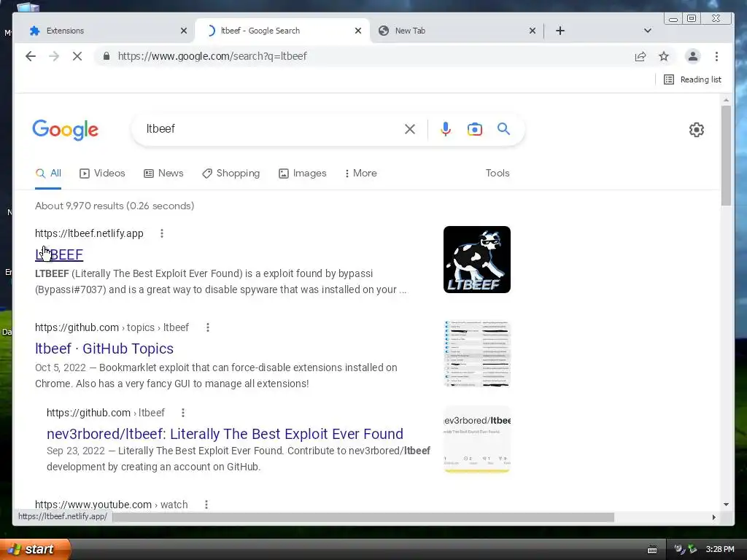Open Google quick settings gear
This screenshot has width=747, height=560.
pos(697,130)
